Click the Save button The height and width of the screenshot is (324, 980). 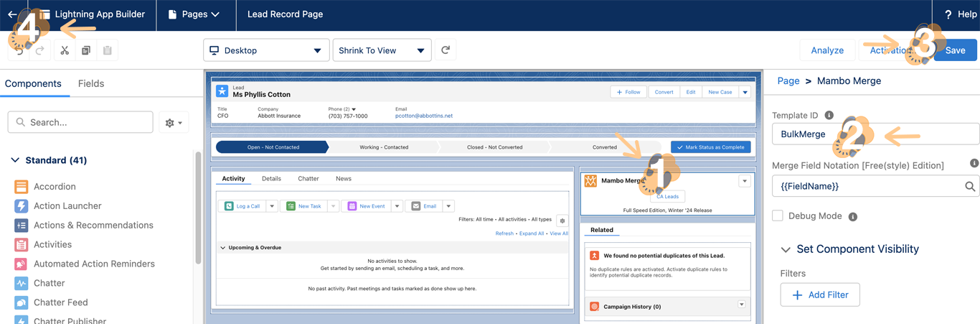tap(955, 50)
